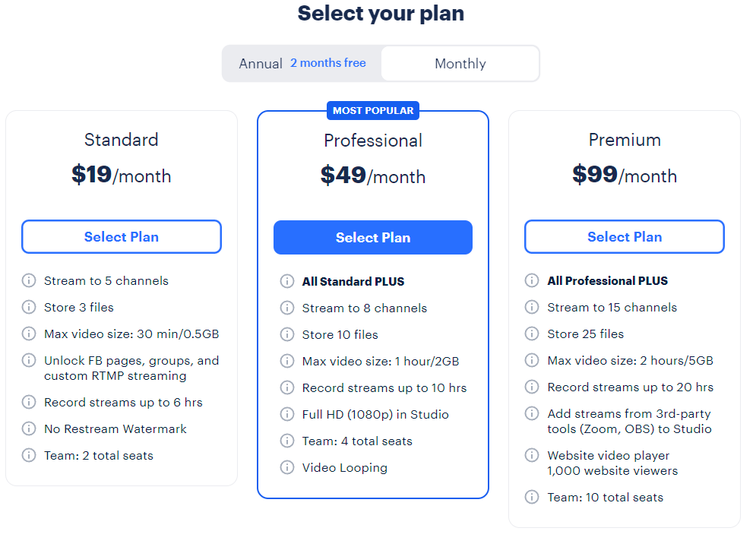
Task: Select the Standard plan
Action: point(122,237)
